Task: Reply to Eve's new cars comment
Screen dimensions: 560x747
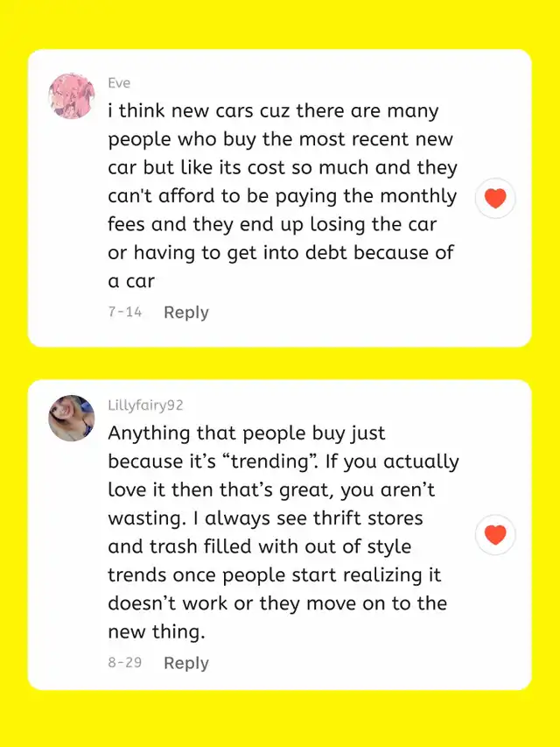Action: click(x=186, y=313)
